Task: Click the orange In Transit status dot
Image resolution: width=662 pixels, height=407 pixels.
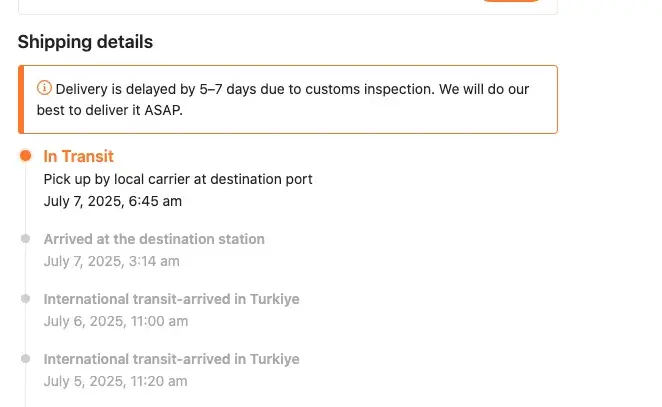Action: click(25, 156)
